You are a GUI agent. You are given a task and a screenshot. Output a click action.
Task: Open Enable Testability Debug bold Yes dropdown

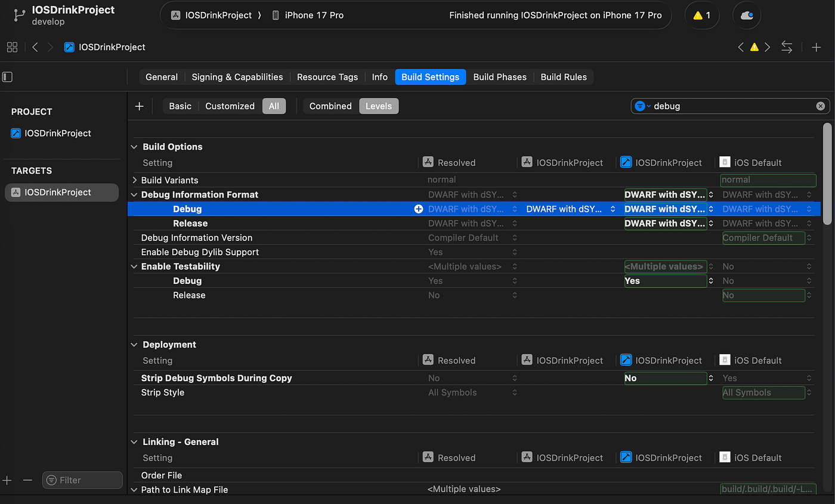669,281
